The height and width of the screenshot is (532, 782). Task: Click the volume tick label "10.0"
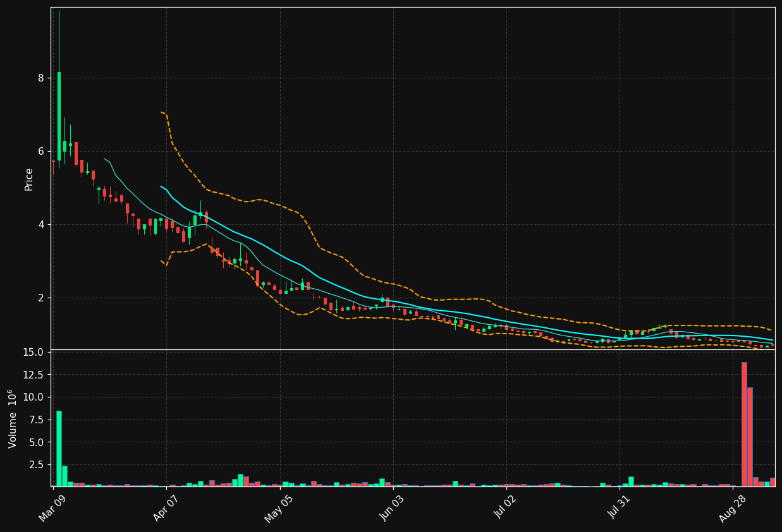click(x=33, y=397)
